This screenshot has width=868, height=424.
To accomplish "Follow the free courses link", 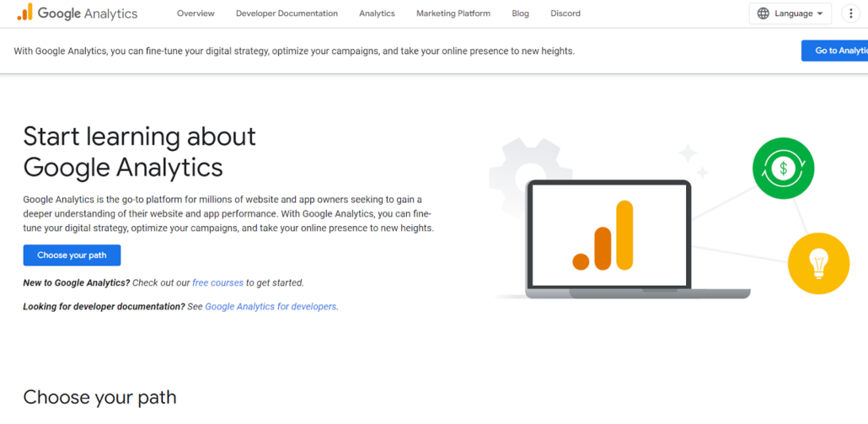I will click(217, 282).
